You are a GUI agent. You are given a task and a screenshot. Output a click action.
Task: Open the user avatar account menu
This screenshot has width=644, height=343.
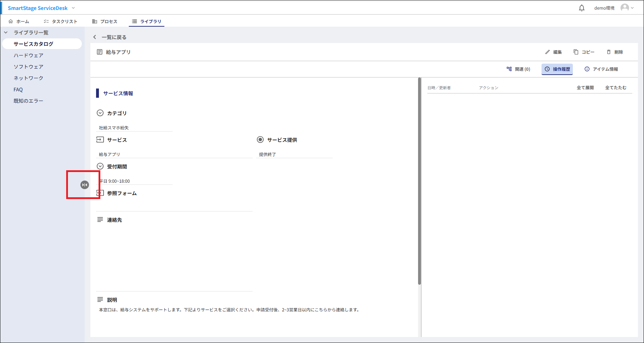tap(624, 8)
